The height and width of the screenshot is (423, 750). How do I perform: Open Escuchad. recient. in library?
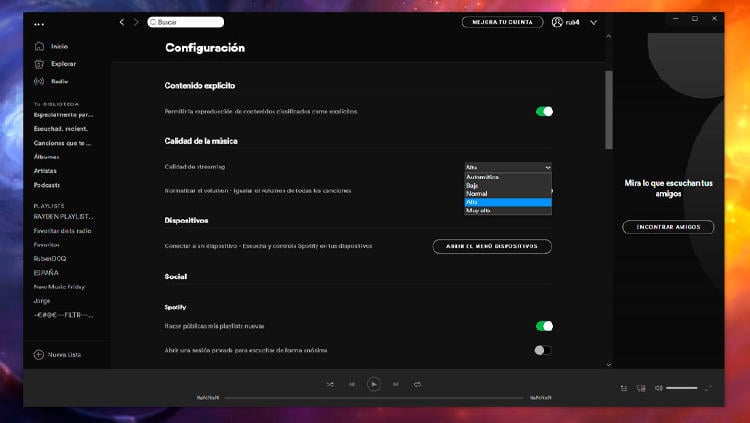coord(61,129)
